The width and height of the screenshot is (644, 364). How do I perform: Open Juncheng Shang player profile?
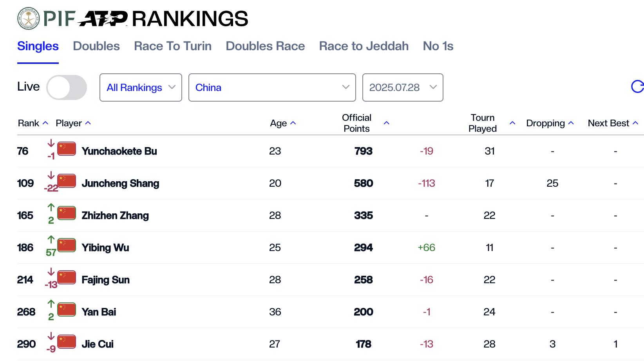click(x=120, y=183)
